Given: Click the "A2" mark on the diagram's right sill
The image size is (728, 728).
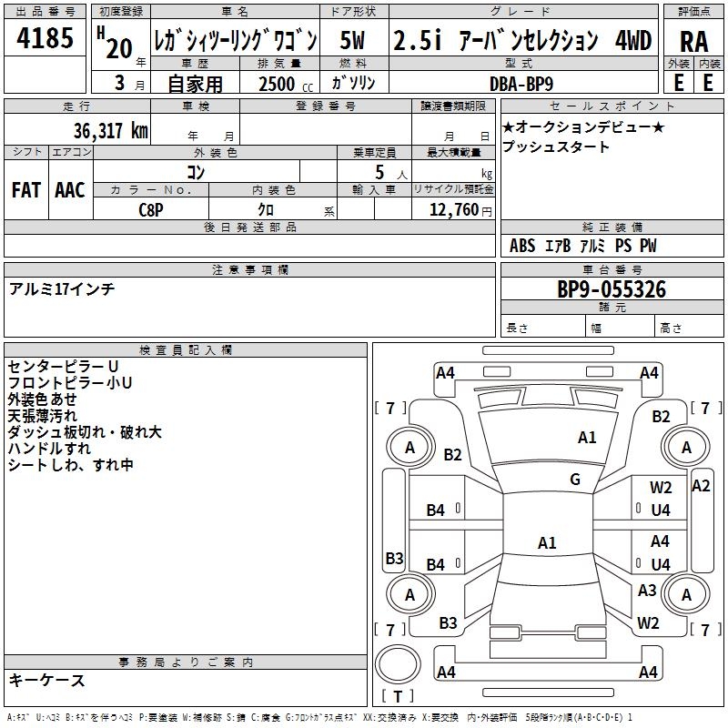Looking at the screenshot, I should click(701, 486).
